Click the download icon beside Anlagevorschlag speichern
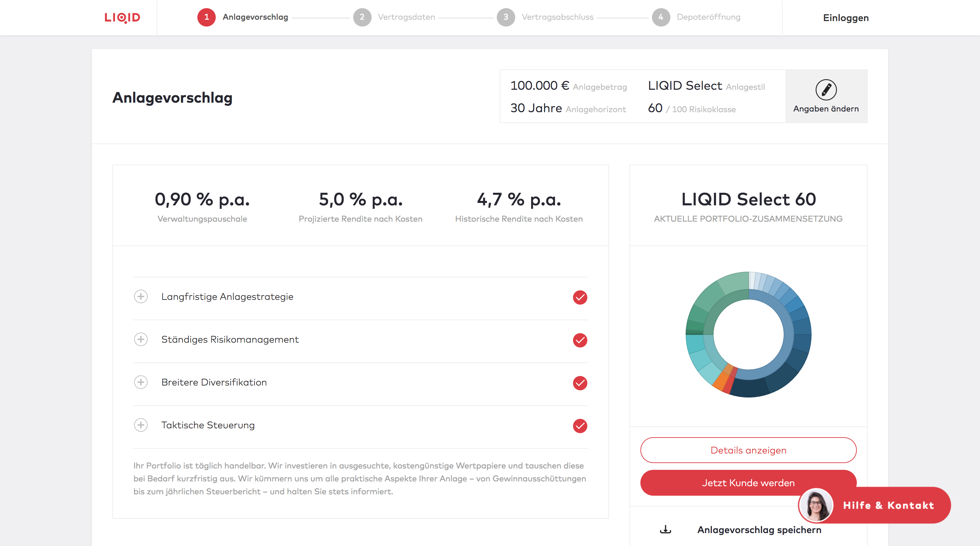The height and width of the screenshot is (546, 980). pos(665,529)
